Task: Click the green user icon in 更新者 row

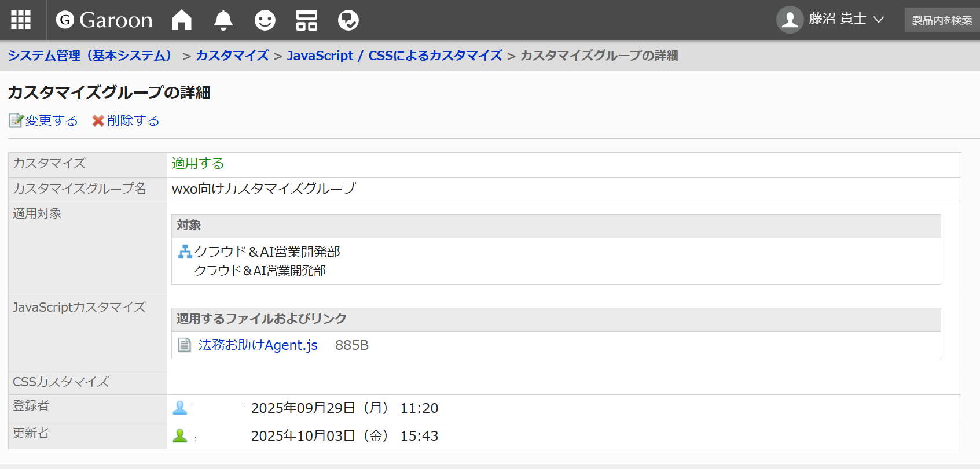Action: (x=180, y=435)
